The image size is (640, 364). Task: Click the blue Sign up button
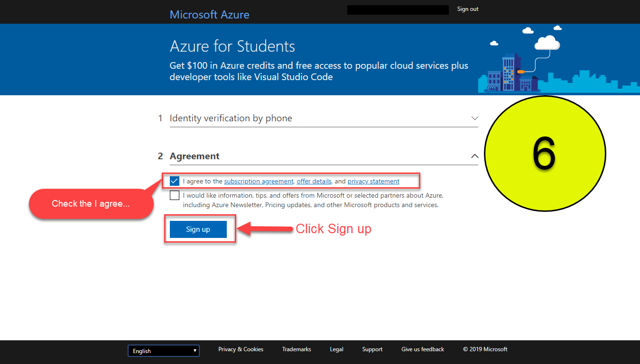tap(198, 229)
